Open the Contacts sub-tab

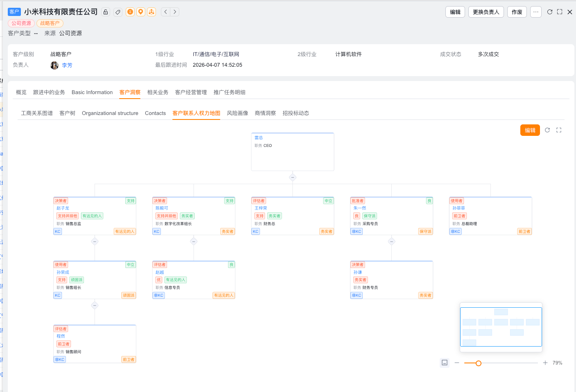156,113
